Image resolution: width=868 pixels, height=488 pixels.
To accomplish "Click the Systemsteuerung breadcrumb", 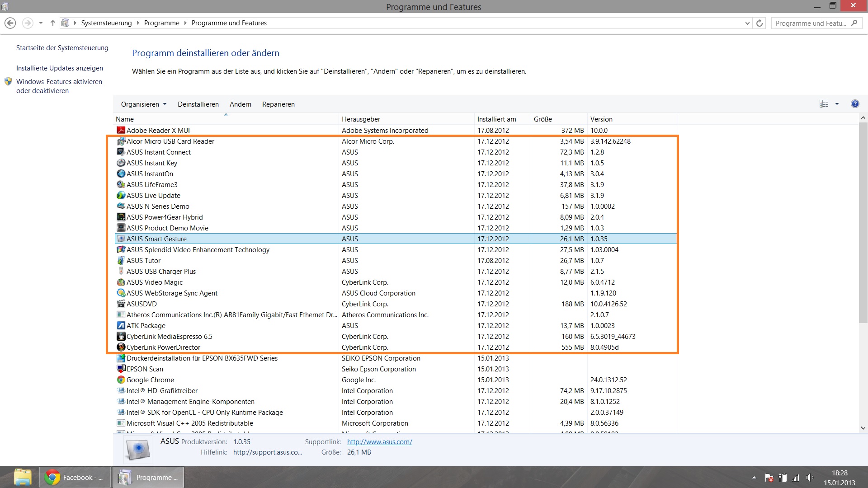I will pos(106,23).
